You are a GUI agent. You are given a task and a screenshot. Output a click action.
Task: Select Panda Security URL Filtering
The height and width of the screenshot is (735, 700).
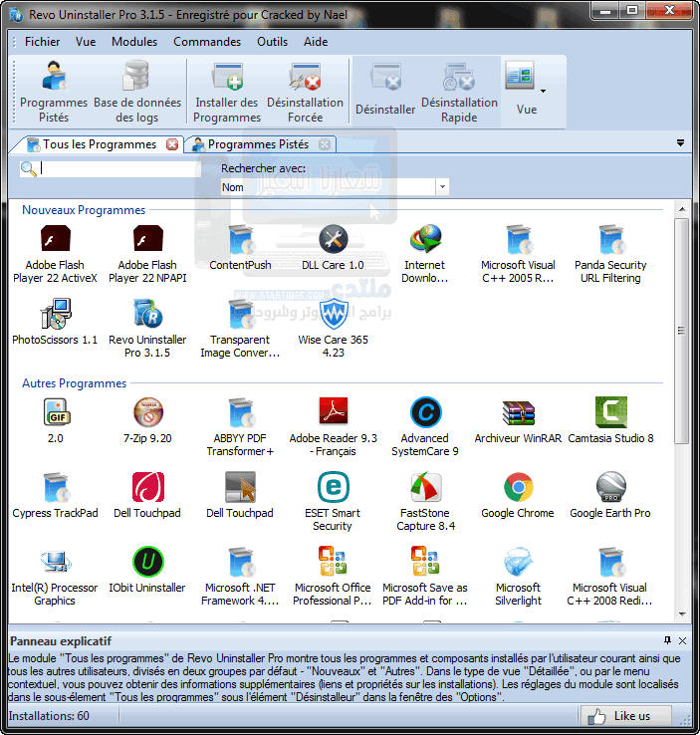coord(610,254)
